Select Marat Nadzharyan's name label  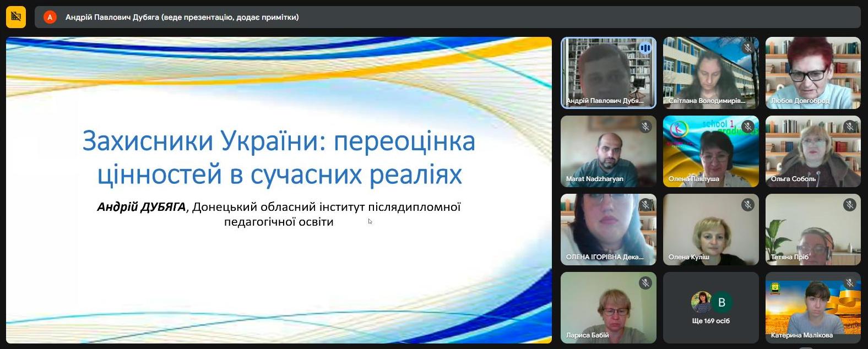pyautogui.click(x=594, y=179)
